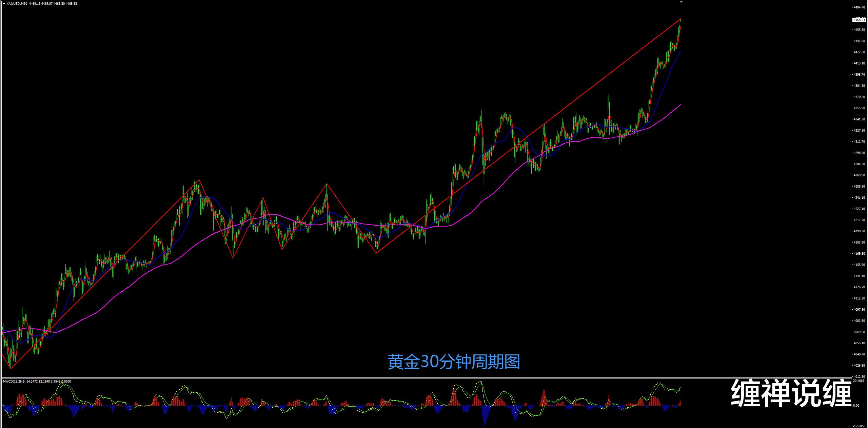Select the MACD(12,26,9) indicator label
The image size is (868, 428).
click(14, 382)
